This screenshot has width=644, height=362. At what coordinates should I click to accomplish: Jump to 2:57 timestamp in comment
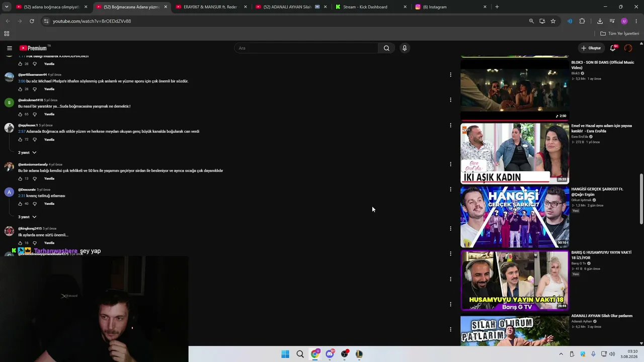pyautogui.click(x=22, y=131)
